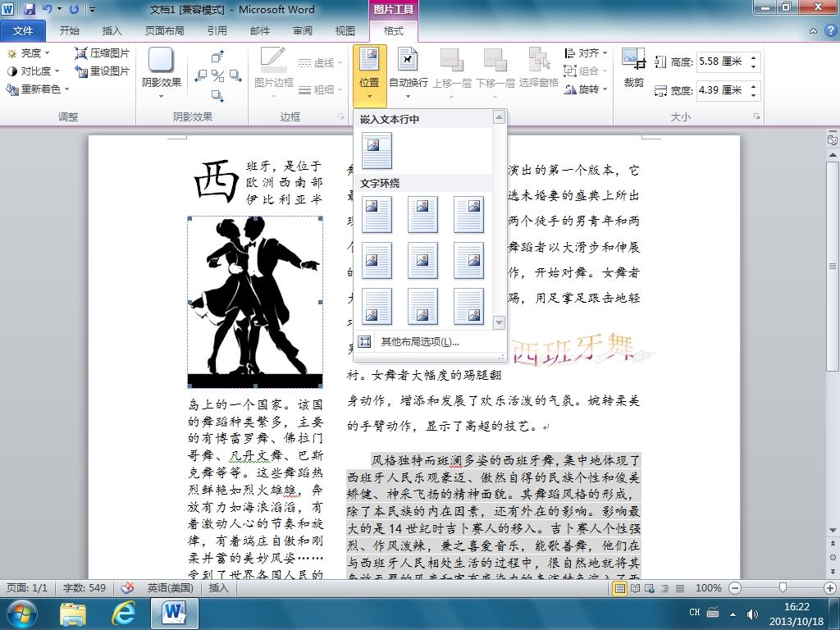Click zoom in plus button
Image resolution: width=840 pixels, height=630 pixels.
pos(830,588)
